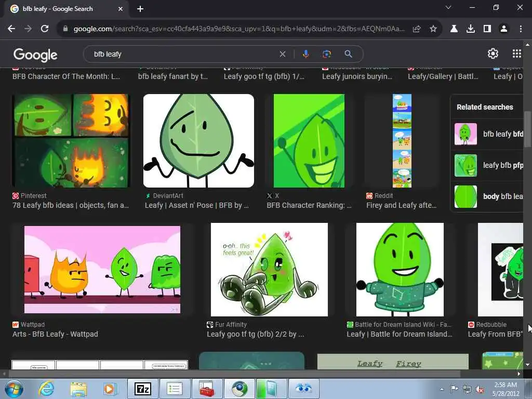This screenshot has height=399, width=532.
Task: Launch Internet Explorer from taskbar
Action: (x=46, y=389)
